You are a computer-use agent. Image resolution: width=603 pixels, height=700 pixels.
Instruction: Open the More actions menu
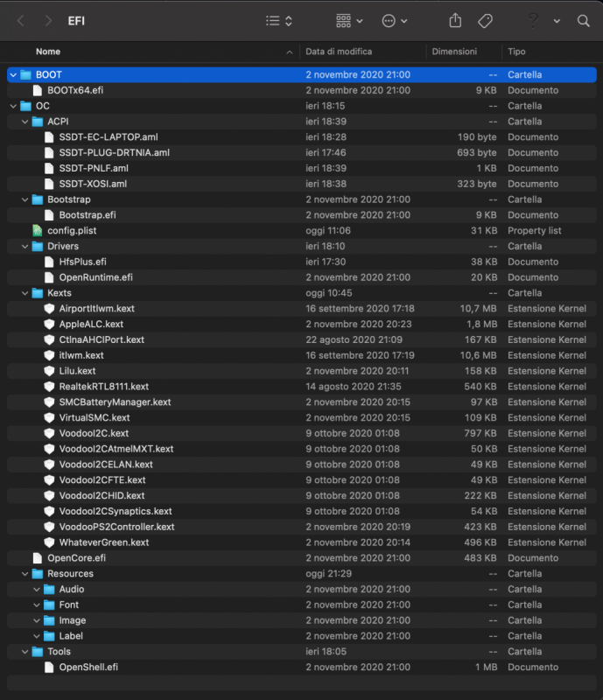click(395, 20)
